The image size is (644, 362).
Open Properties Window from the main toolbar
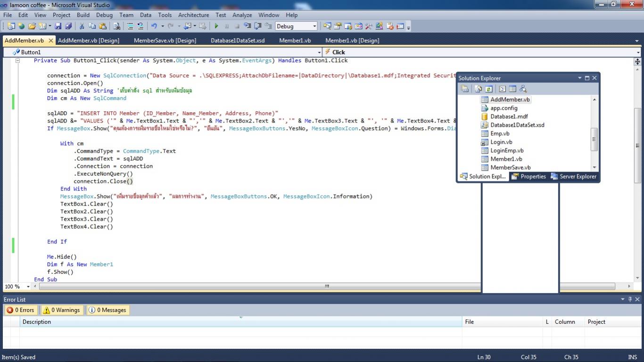click(338, 26)
